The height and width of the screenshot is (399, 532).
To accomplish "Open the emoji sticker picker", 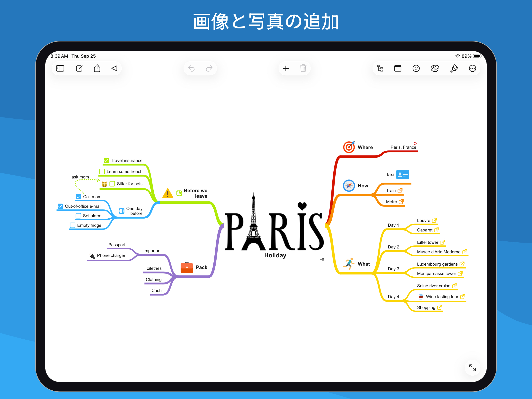I will pyautogui.click(x=416, y=69).
